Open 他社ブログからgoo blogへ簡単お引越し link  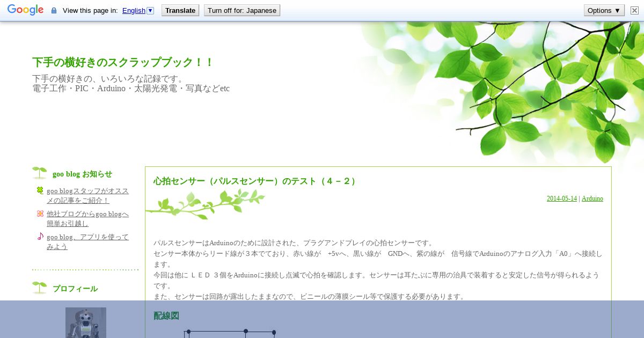coord(87,219)
